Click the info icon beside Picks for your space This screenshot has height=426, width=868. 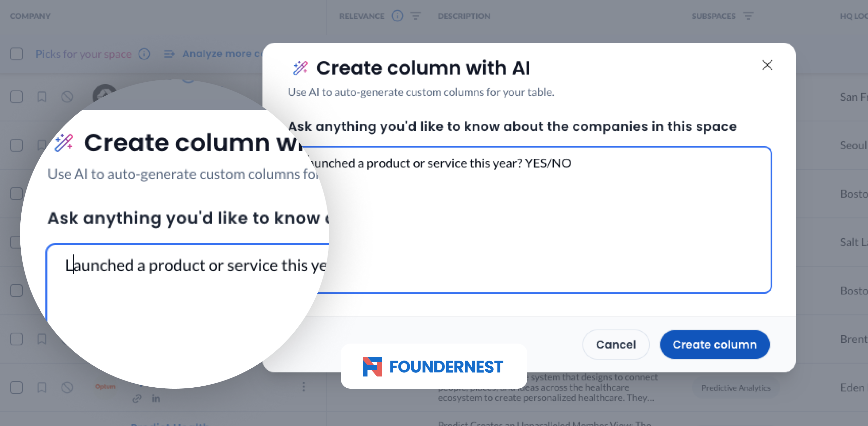tap(144, 54)
